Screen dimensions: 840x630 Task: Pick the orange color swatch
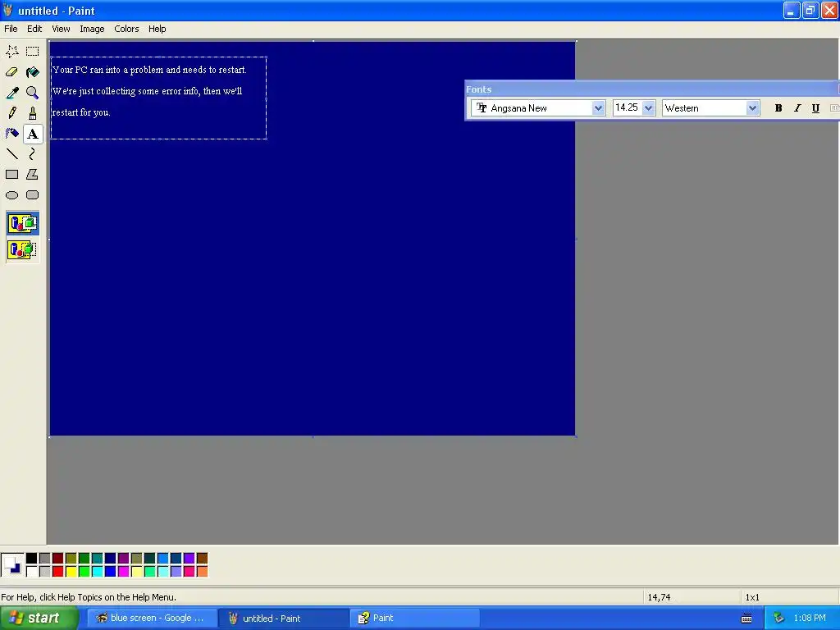coord(202,572)
